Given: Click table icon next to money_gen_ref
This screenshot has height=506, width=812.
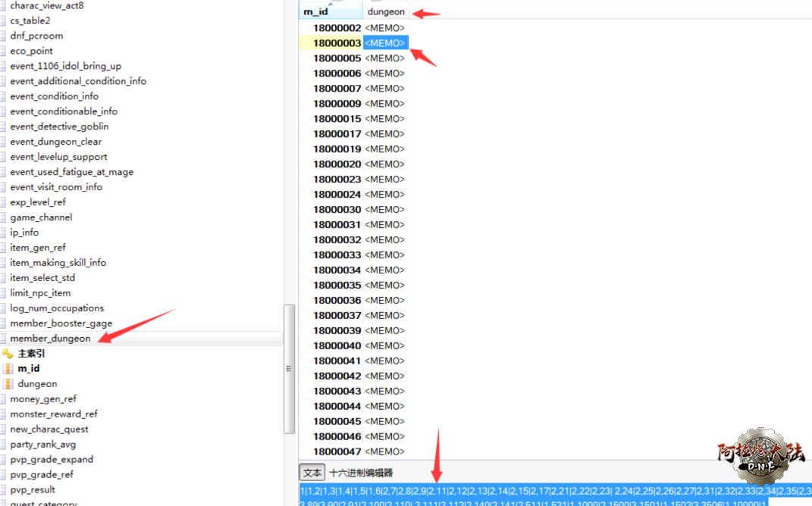Looking at the screenshot, I should coord(3,399).
